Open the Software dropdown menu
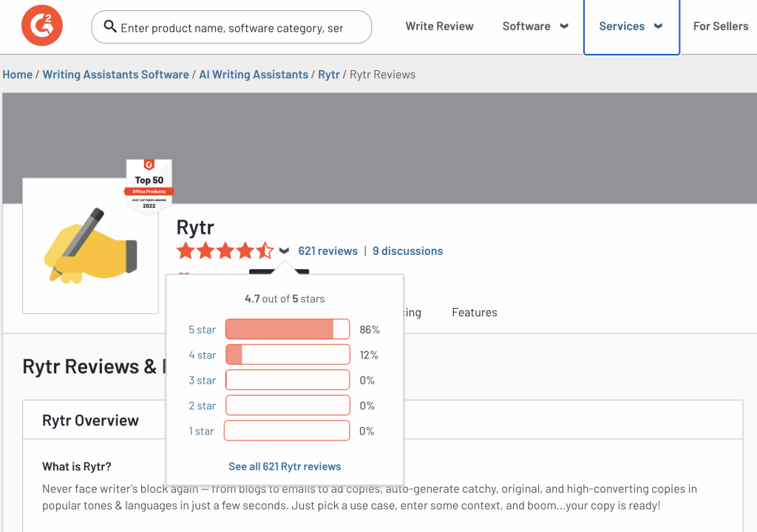The width and height of the screenshot is (757, 532). pyautogui.click(x=535, y=26)
